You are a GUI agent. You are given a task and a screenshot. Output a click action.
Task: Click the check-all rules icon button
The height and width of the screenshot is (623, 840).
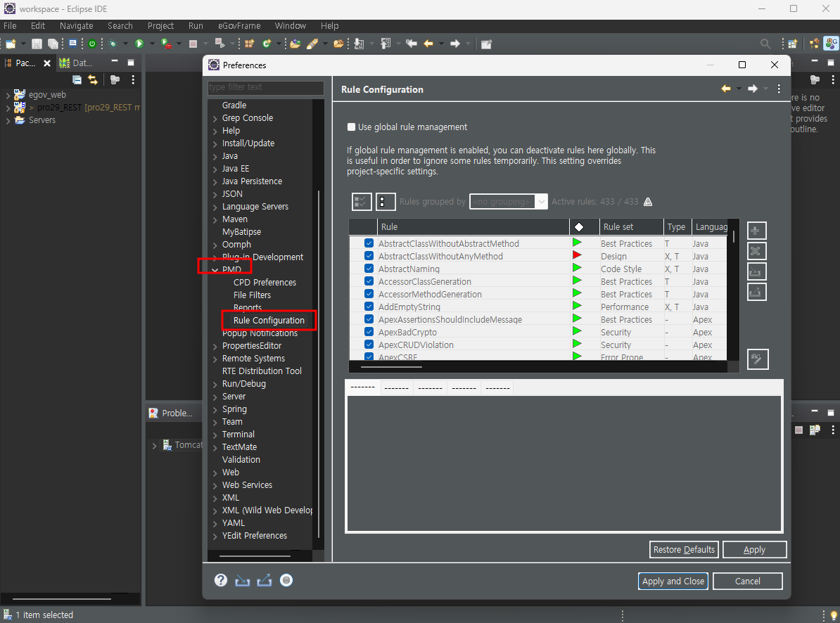tap(362, 202)
